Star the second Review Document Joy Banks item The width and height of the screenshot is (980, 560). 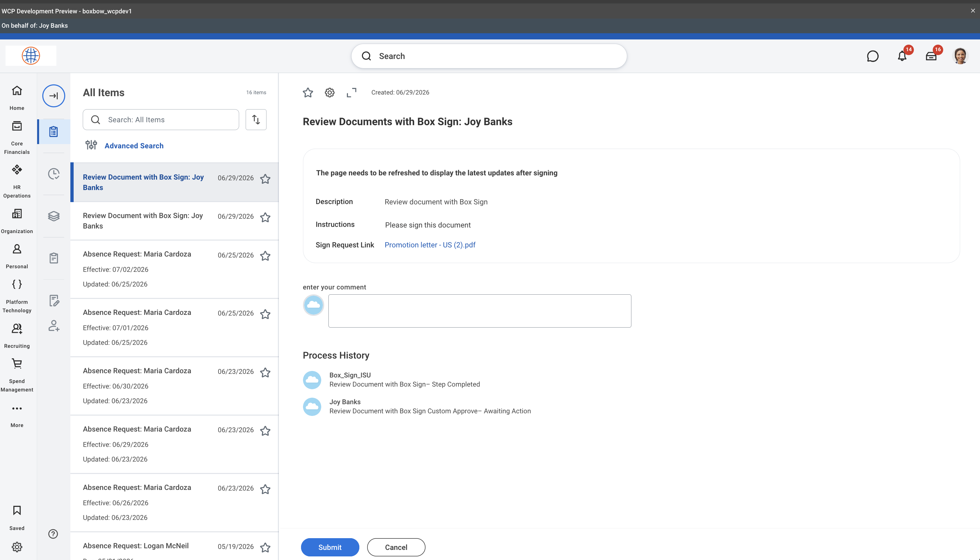265,217
